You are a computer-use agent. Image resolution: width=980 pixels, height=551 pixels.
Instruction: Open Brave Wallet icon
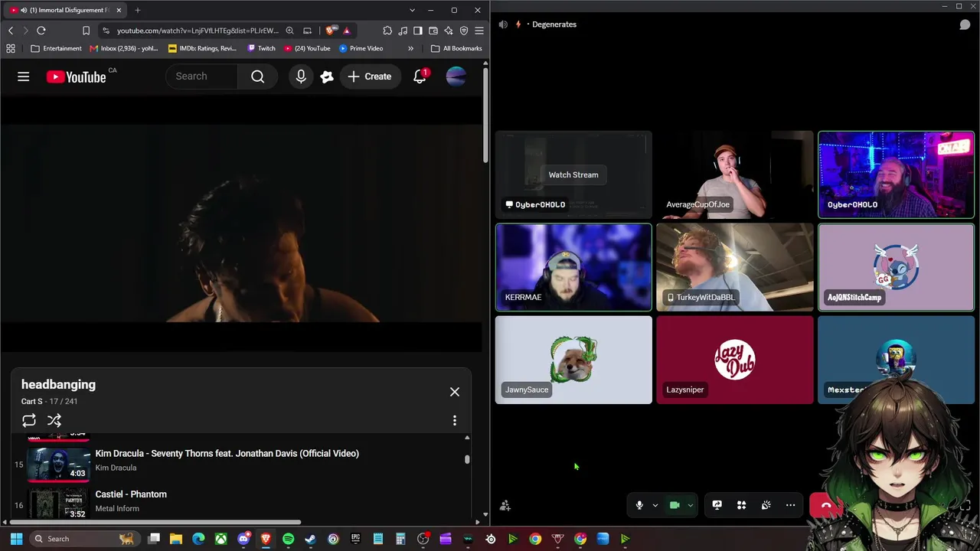433,31
